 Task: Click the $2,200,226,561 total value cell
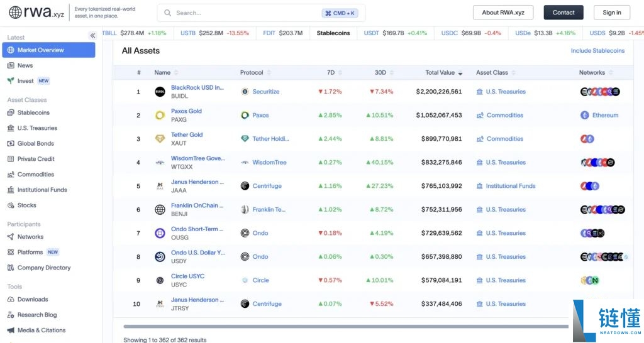[438, 92]
